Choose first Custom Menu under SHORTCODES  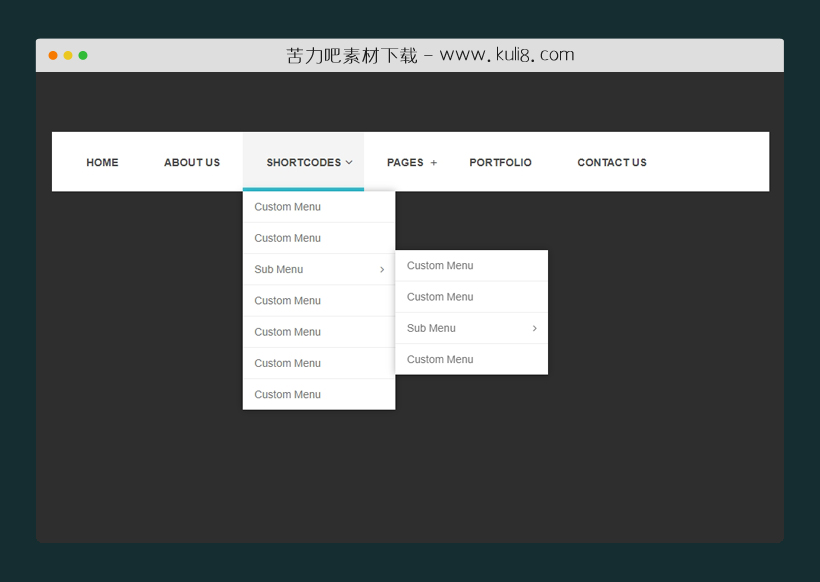coord(288,207)
